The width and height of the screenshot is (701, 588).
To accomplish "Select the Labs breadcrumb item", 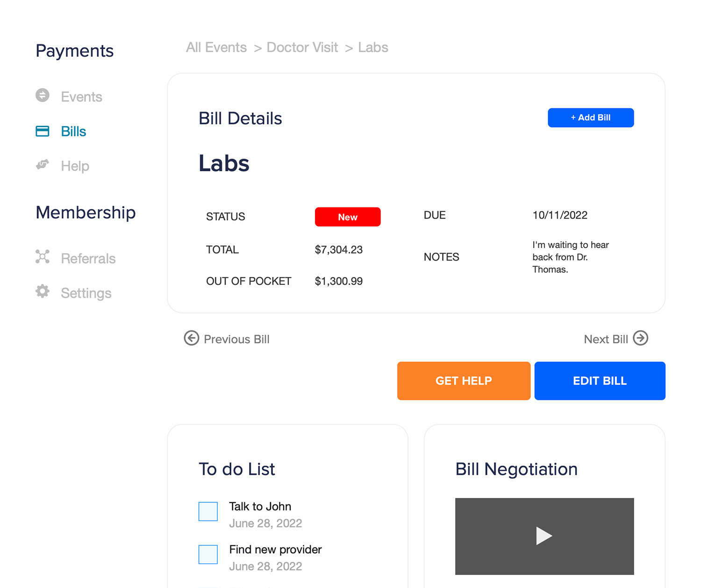I will pyautogui.click(x=373, y=48).
